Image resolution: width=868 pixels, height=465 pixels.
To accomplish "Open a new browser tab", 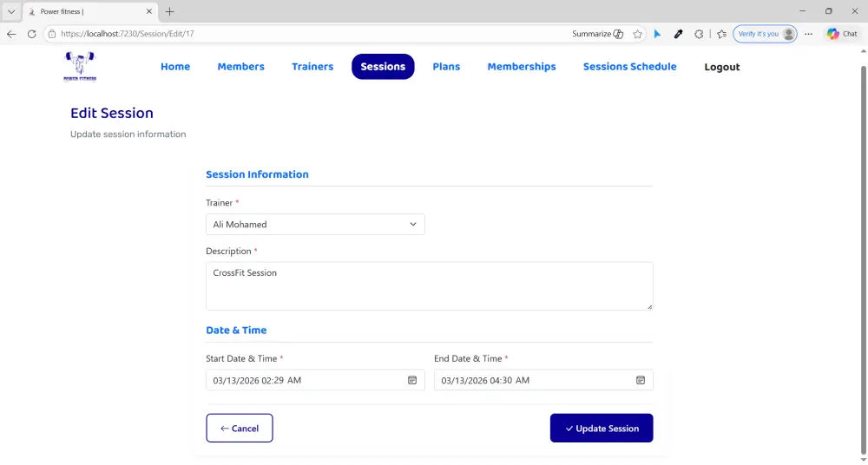I will 169,11.
